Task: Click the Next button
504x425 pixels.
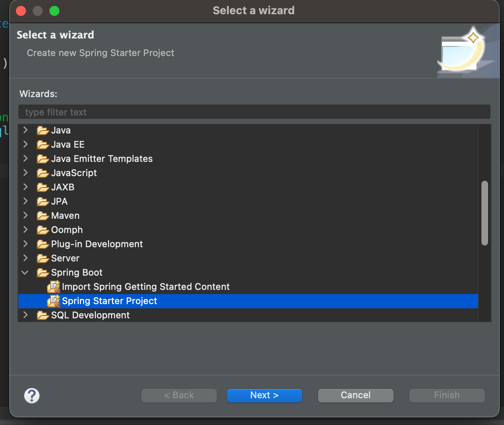Action: (x=264, y=395)
